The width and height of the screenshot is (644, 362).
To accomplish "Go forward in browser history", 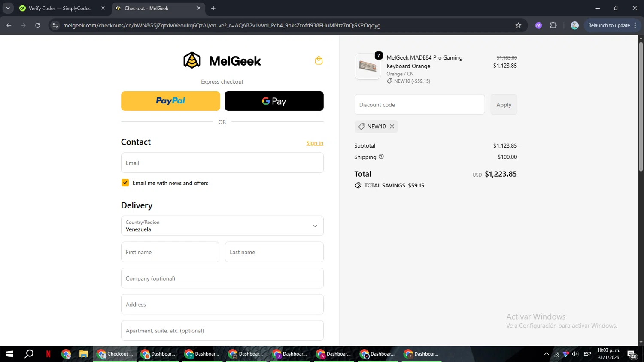I will pos(23,25).
